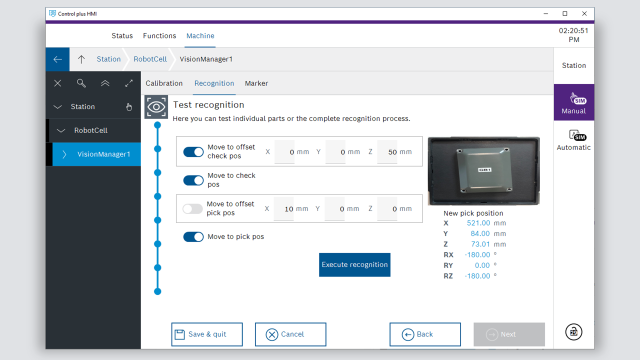
Task: Close the navigation tree with the X icon
Action: point(58,83)
